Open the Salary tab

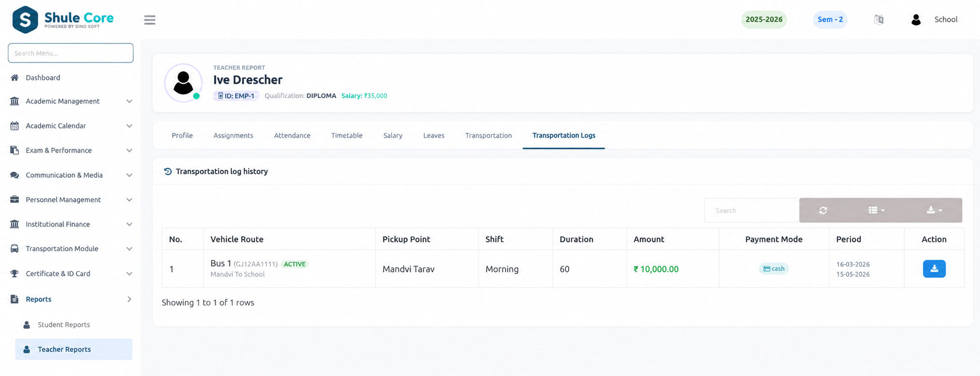coord(393,135)
